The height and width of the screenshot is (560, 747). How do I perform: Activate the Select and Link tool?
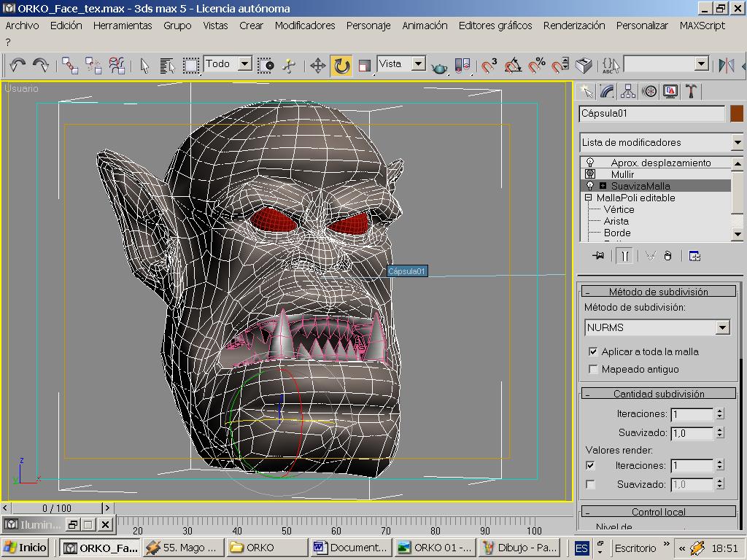[70, 65]
